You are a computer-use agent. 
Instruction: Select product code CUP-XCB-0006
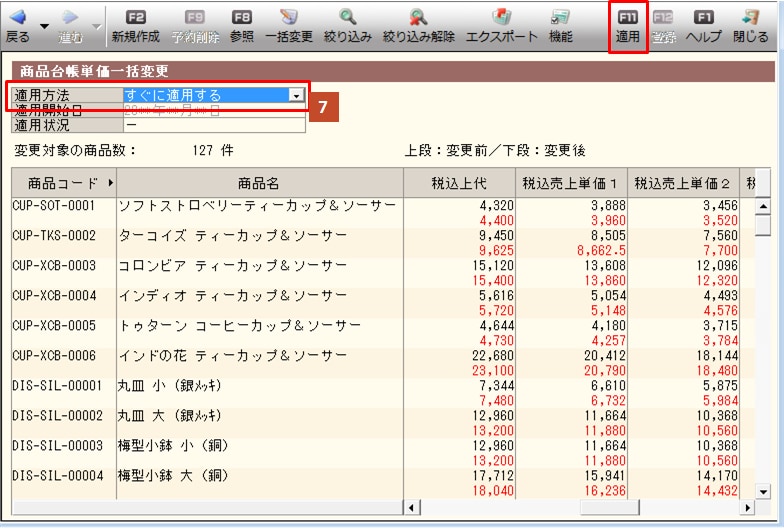pos(54,356)
